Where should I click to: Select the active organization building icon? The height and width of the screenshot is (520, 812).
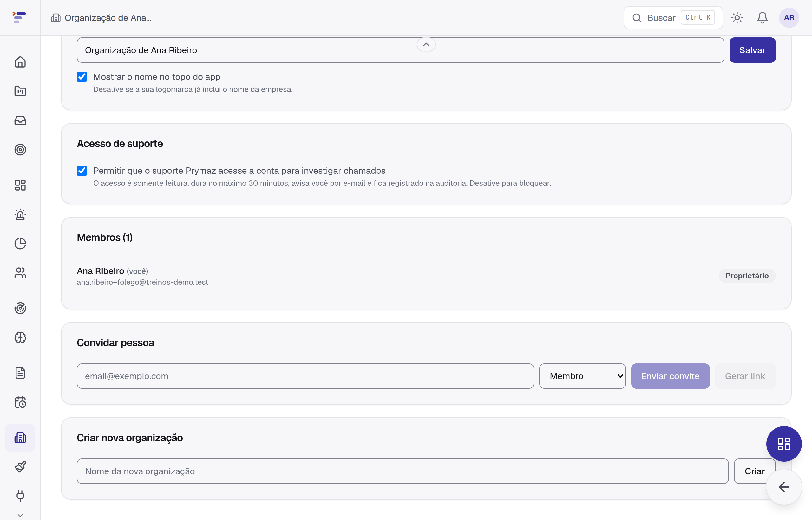20,438
